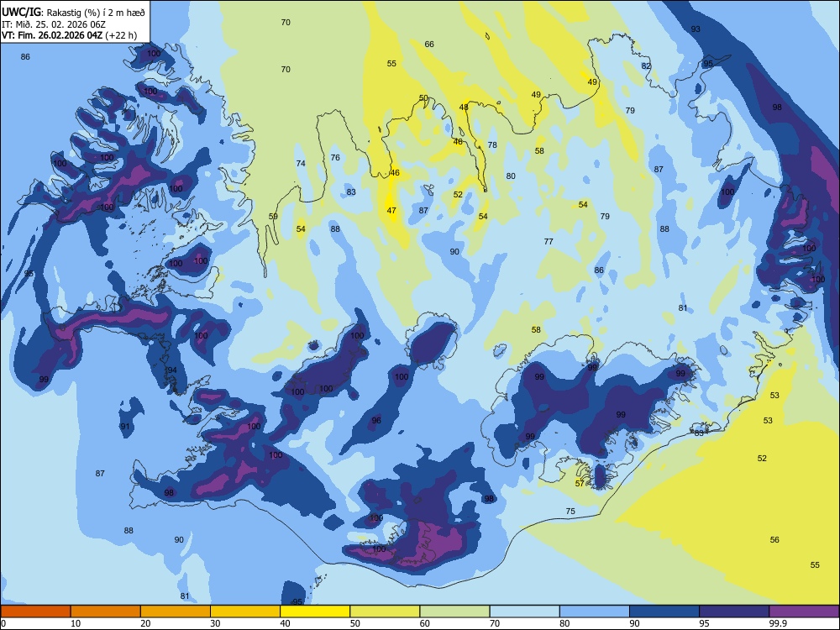Click the pale blue 70–80 legend swatch
Screen dimensions: 840x630
[524, 612]
